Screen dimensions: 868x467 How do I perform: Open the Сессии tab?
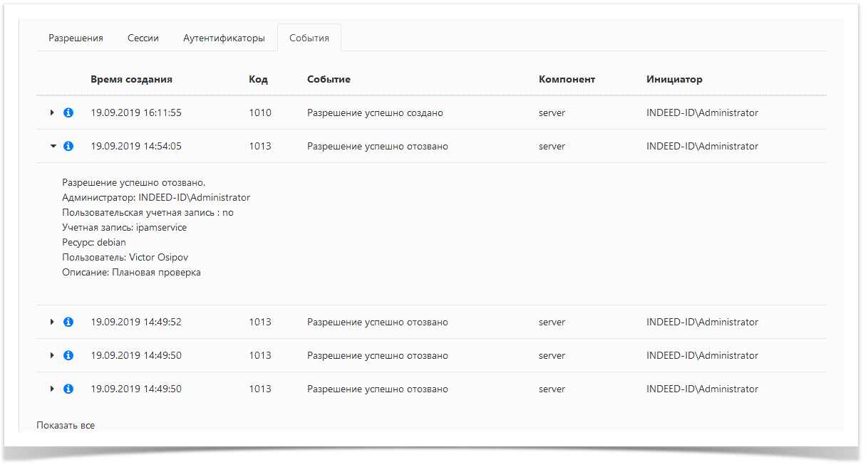point(143,38)
